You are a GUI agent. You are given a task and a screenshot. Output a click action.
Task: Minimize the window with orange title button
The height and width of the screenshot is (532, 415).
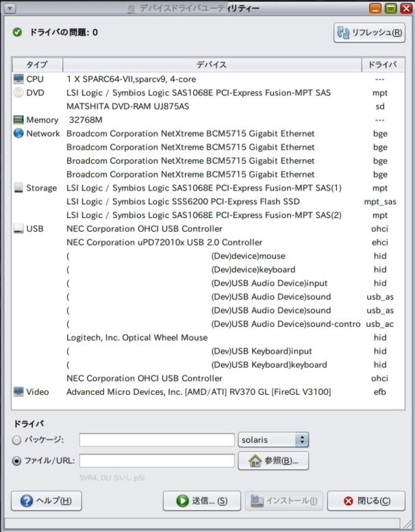(375, 8)
